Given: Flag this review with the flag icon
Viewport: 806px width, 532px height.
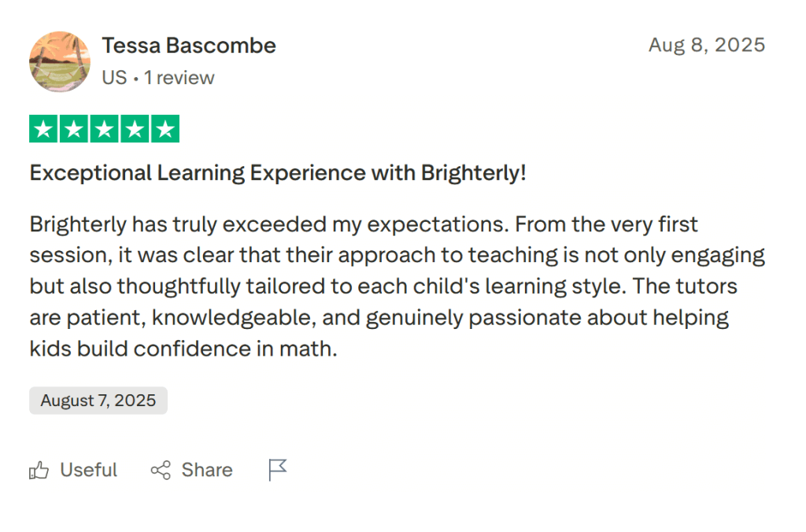Looking at the screenshot, I should pos(277,470).
